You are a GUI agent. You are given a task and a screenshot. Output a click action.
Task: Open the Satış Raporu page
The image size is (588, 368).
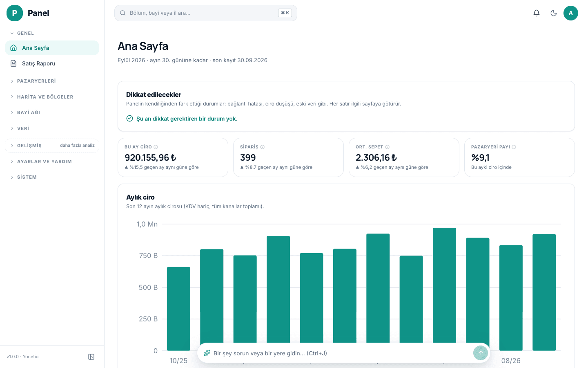pyautogui.click(x=52, y=63)
